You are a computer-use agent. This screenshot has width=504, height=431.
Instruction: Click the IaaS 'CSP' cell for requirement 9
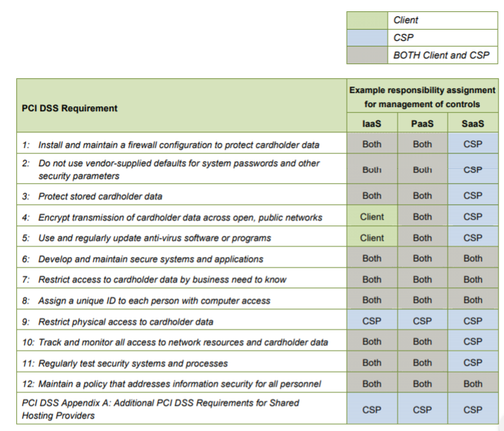[x=372, y=321]
